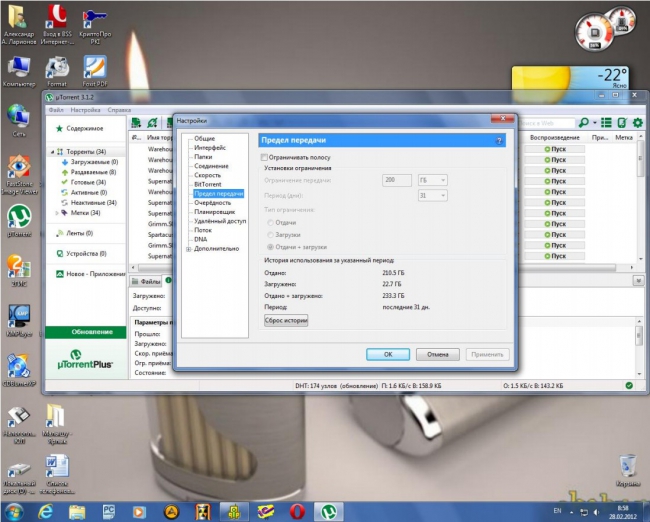Click the details pane collapse chevron
650x522 pixels.
click(x=638, y=281)
